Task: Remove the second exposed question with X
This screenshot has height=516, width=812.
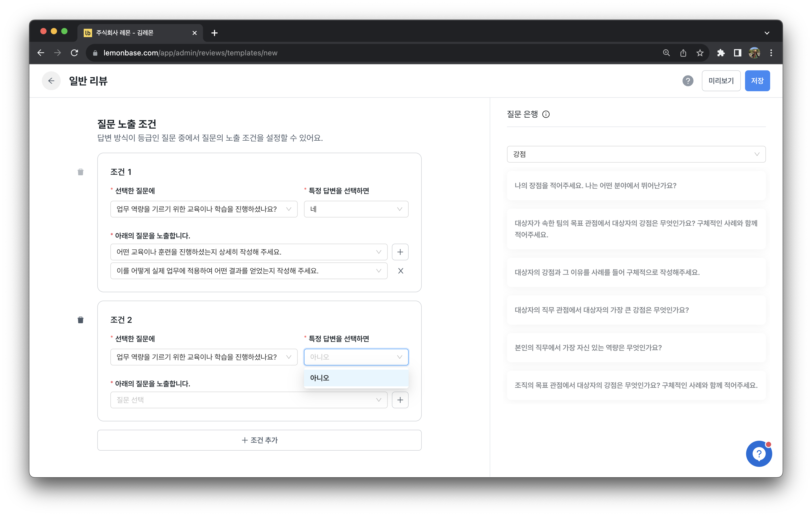Action: (x=401, y=271)
